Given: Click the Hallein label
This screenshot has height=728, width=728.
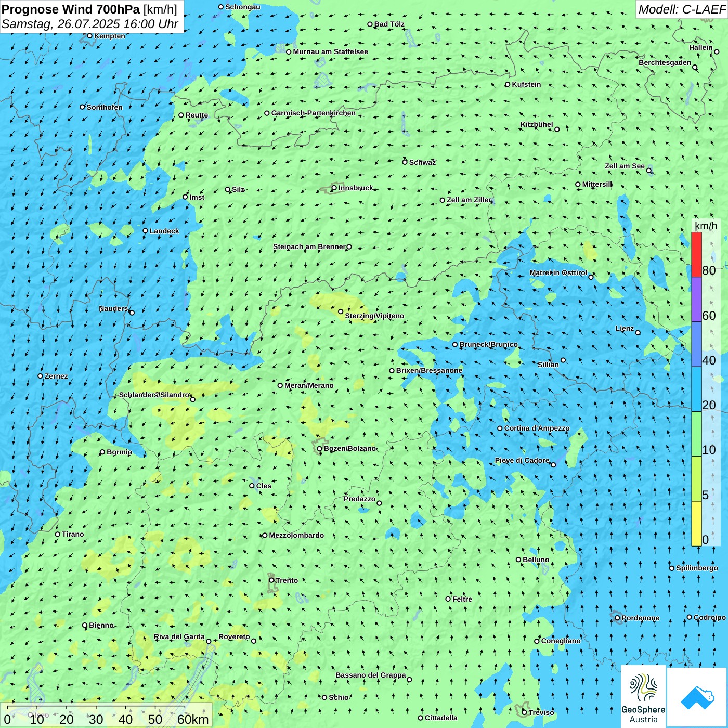Looking at the screenshot, I should point(701,47).
